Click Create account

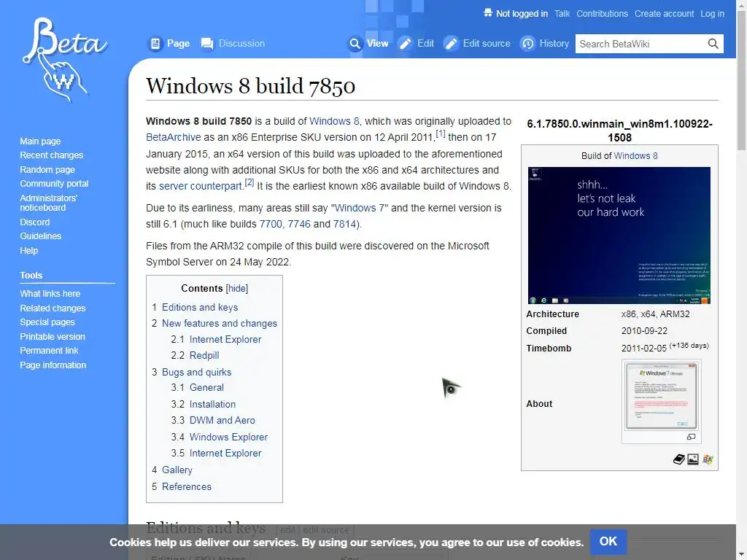[x=664, y=13]
